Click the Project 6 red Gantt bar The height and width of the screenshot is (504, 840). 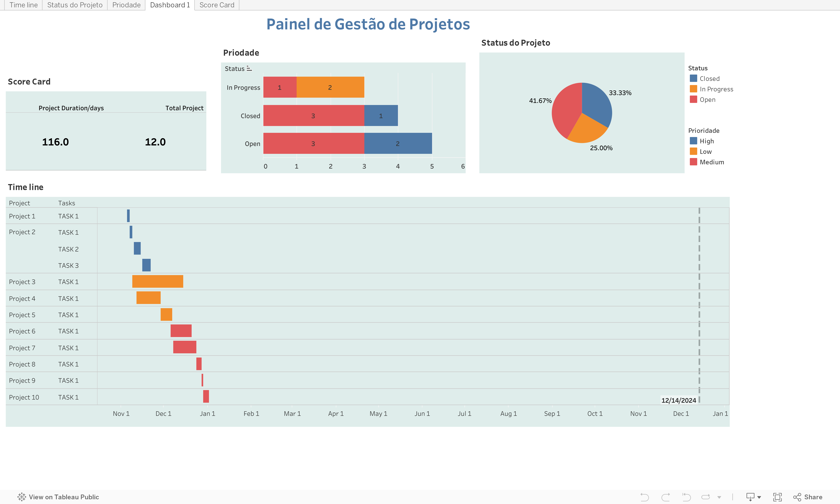click(181, 331)
